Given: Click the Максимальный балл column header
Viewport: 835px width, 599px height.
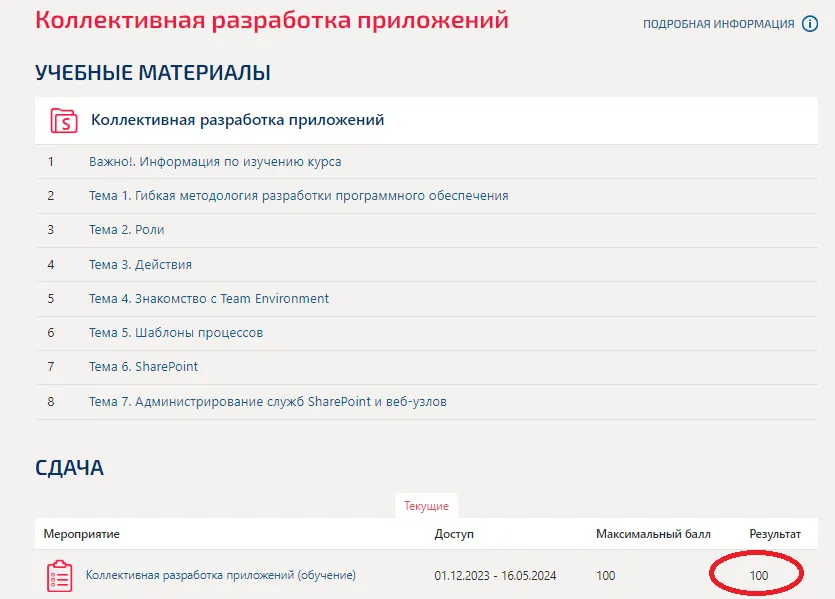Looking at the screenshot, I should point(653,534).
